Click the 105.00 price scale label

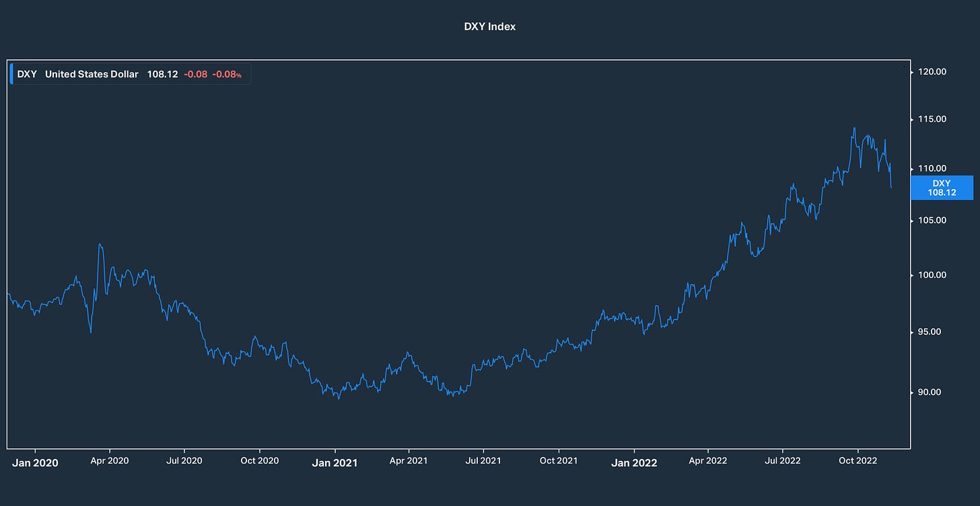coord(932,220)
